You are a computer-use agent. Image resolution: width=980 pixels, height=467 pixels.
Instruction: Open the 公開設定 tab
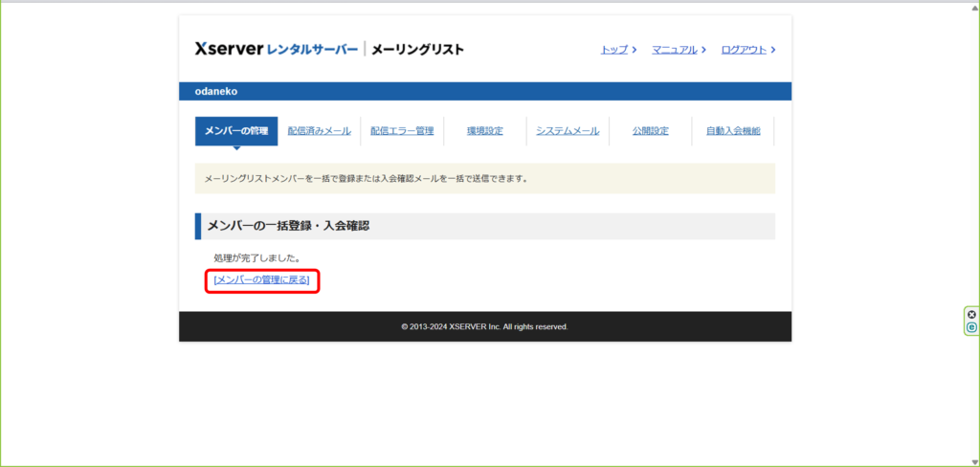tap(650, 131)
